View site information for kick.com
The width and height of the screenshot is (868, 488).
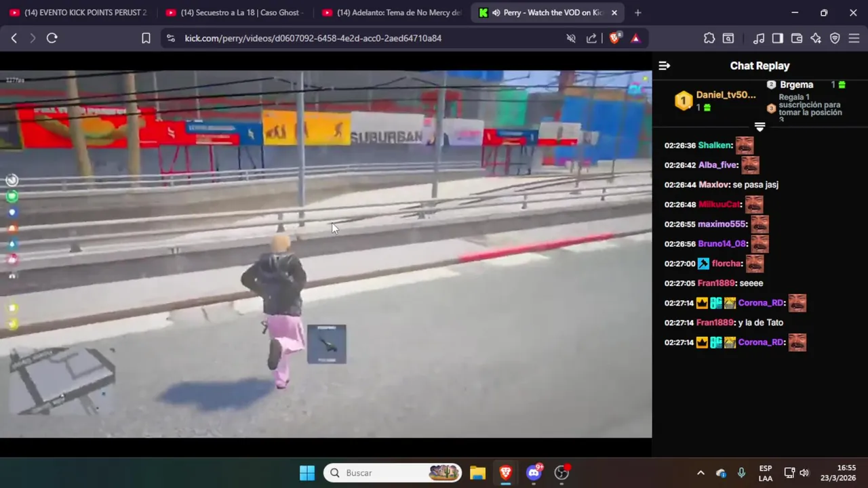170,38
